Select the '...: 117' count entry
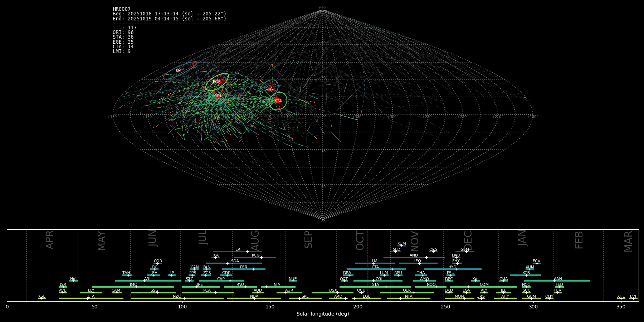The width and height of the screenshot is (644, 322). click(x=125, y=28)
